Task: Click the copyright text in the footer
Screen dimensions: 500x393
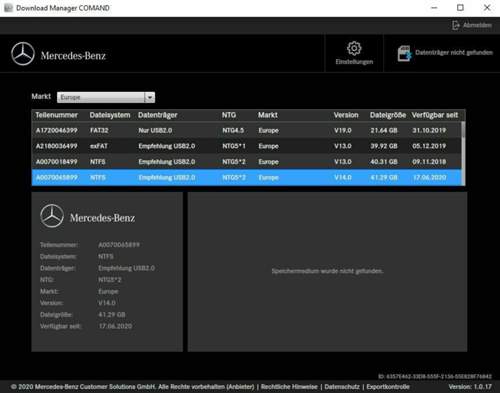Action: click(x=132, y=387)
